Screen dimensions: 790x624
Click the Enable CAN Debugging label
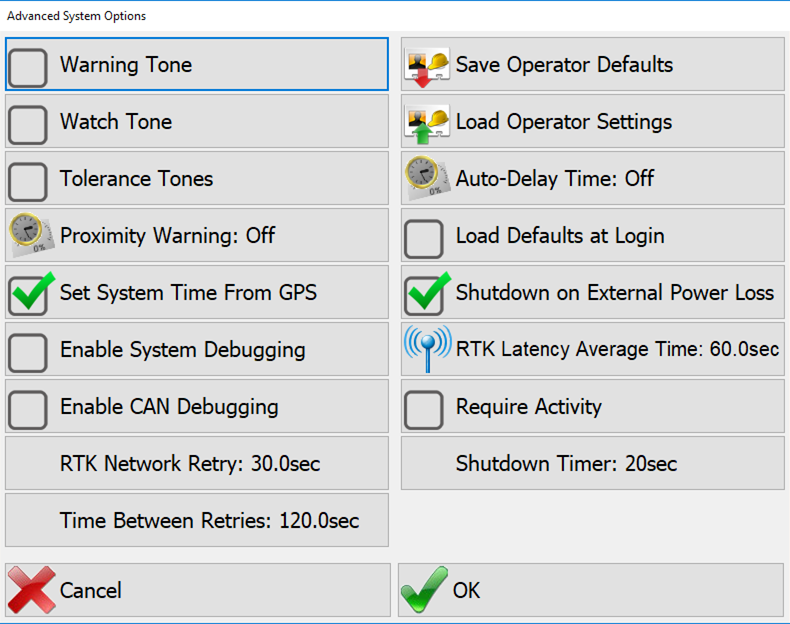click(x=169, y=407)
